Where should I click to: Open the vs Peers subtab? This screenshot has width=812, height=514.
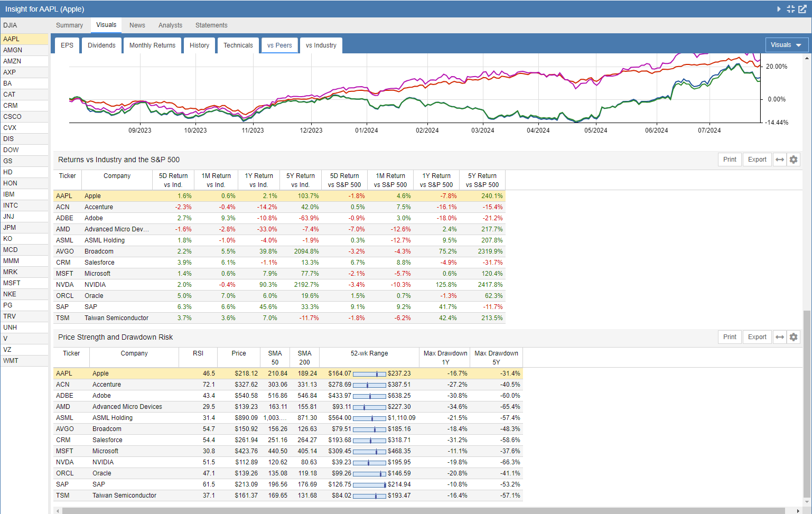pyautogui.click(x=279, y=45)
